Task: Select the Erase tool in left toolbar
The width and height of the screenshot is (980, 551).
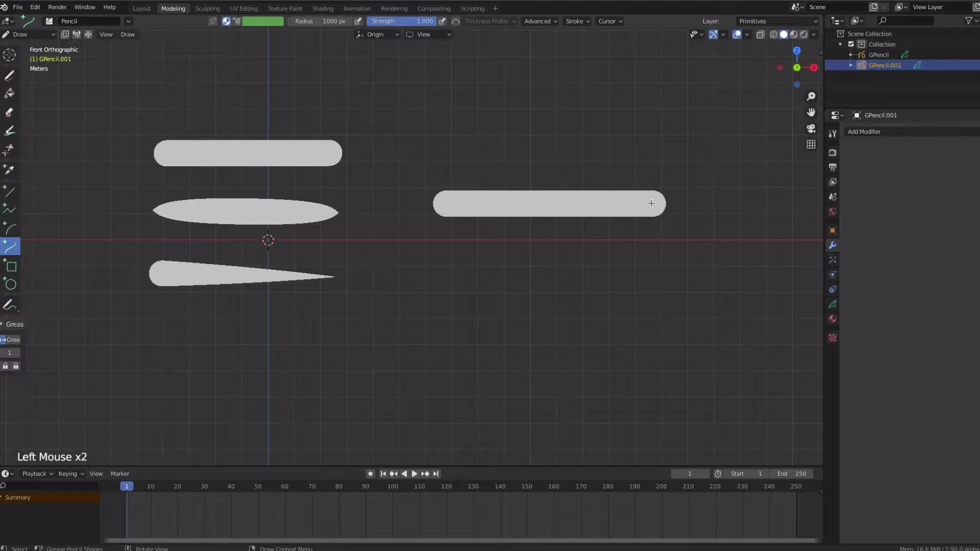Action: tap(9, 112)
